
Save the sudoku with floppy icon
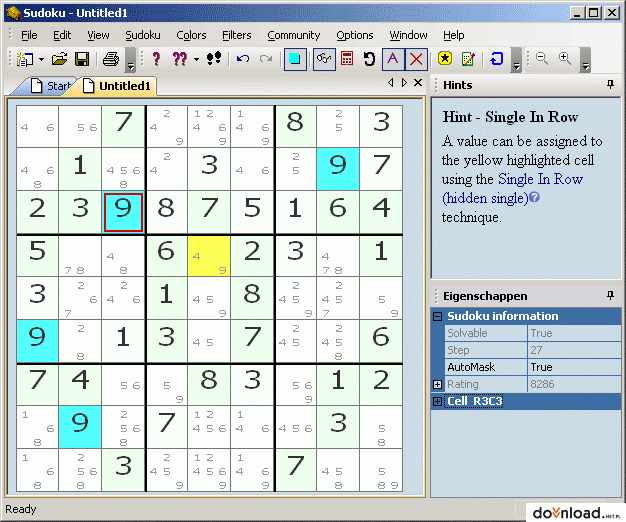pyautogui.click(x=82, y=59)
